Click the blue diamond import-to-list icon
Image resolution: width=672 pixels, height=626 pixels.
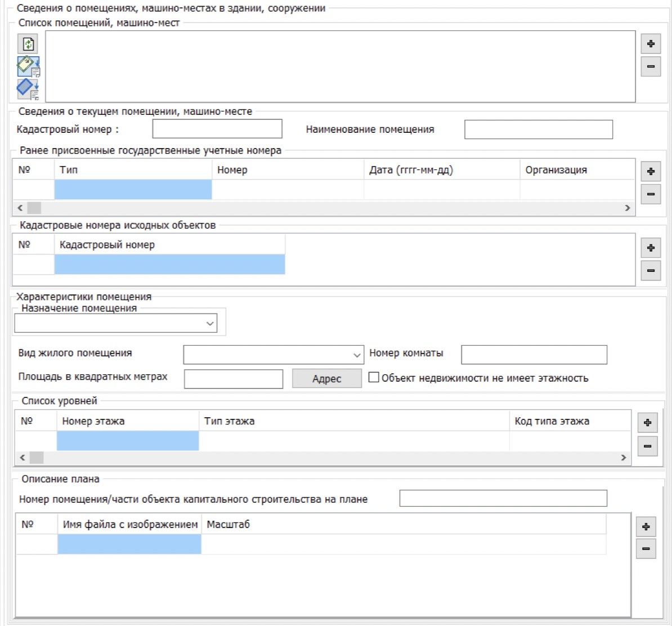[28, 89]
